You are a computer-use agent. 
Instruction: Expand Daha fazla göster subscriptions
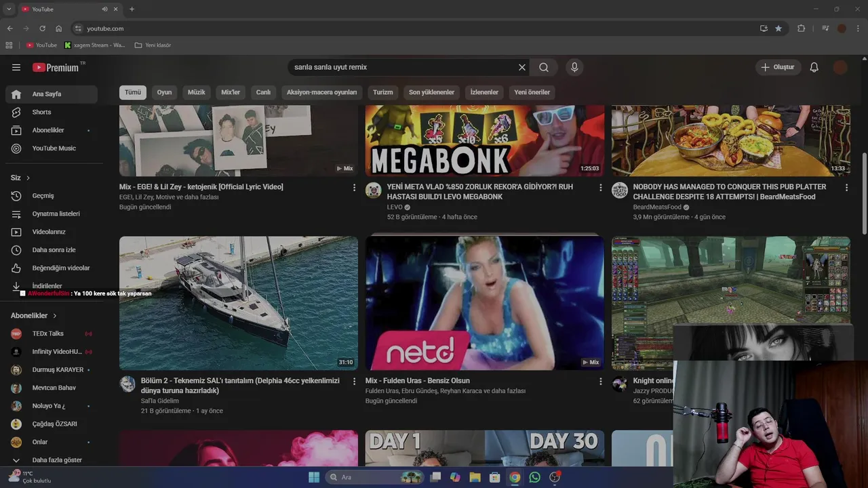52,460
